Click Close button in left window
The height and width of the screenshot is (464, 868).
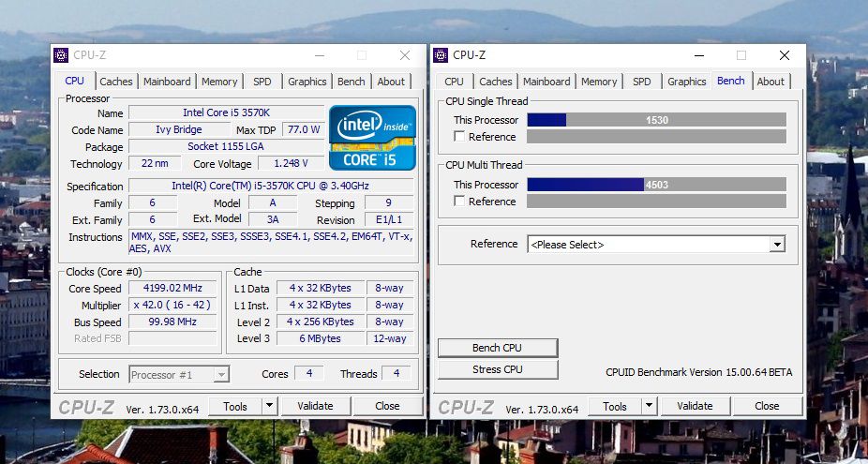[x=387, y=407]
